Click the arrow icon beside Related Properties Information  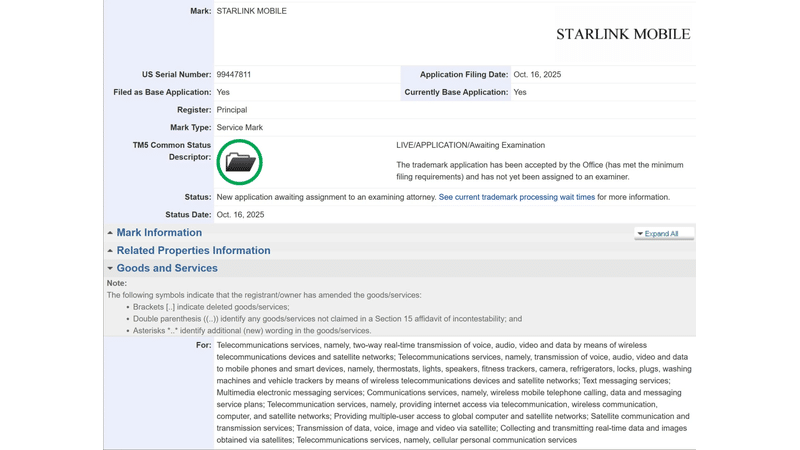(x=110, y=251)
